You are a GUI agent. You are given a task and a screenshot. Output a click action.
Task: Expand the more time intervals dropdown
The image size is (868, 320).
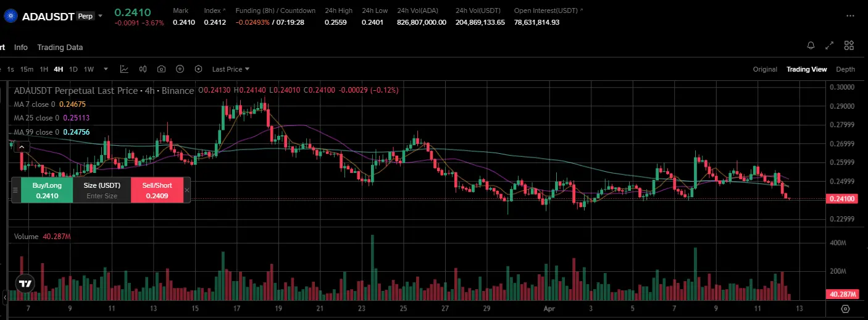[106, 69]
